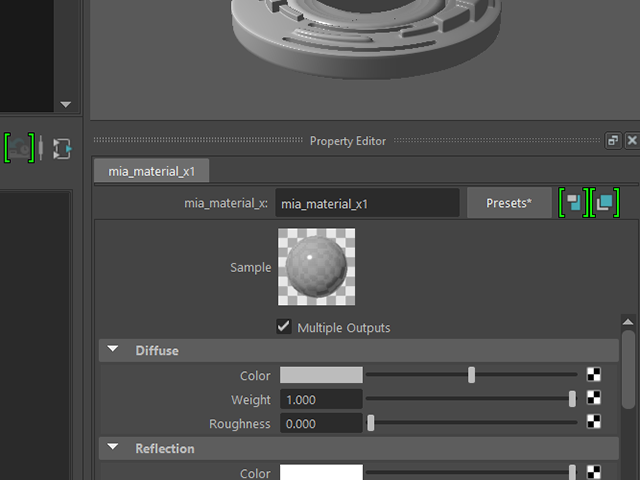
Task: Click the go to input connection icon
Action: pos(574,202)
